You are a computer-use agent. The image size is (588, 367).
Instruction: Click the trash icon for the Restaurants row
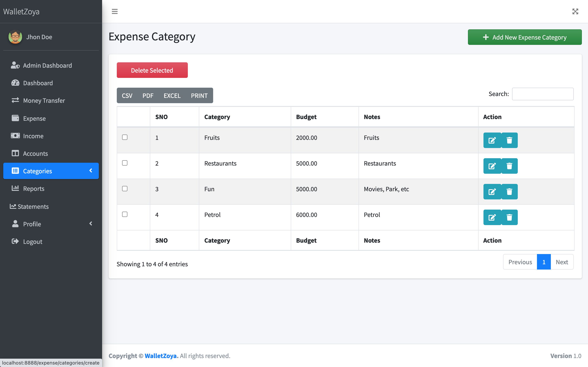point(509,166)
